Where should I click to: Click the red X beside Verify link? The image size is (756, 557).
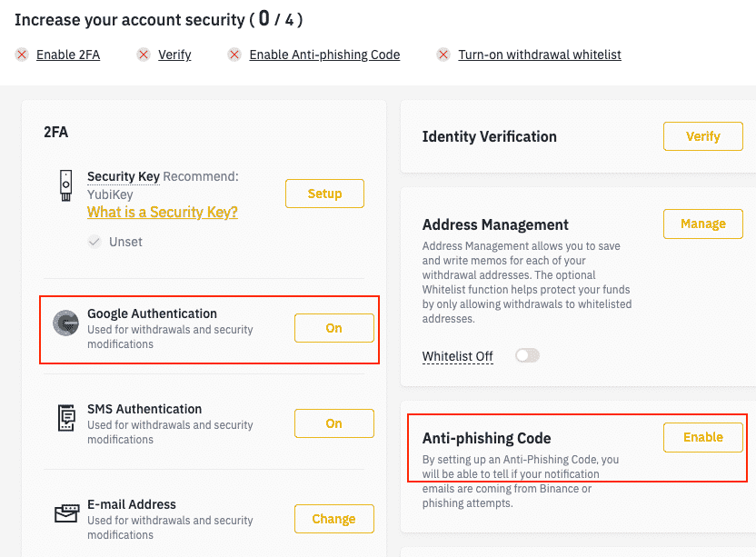(144, 55)
